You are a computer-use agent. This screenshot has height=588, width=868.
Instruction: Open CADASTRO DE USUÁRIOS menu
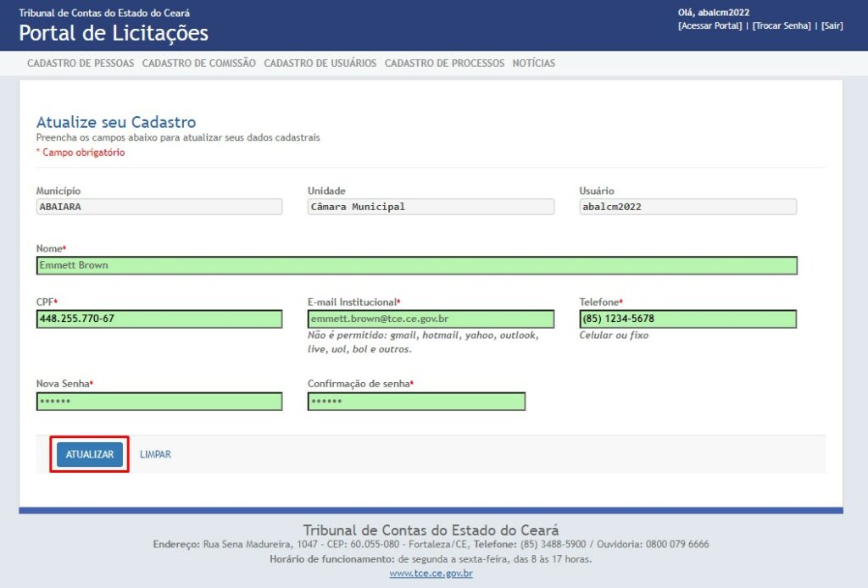320,64
